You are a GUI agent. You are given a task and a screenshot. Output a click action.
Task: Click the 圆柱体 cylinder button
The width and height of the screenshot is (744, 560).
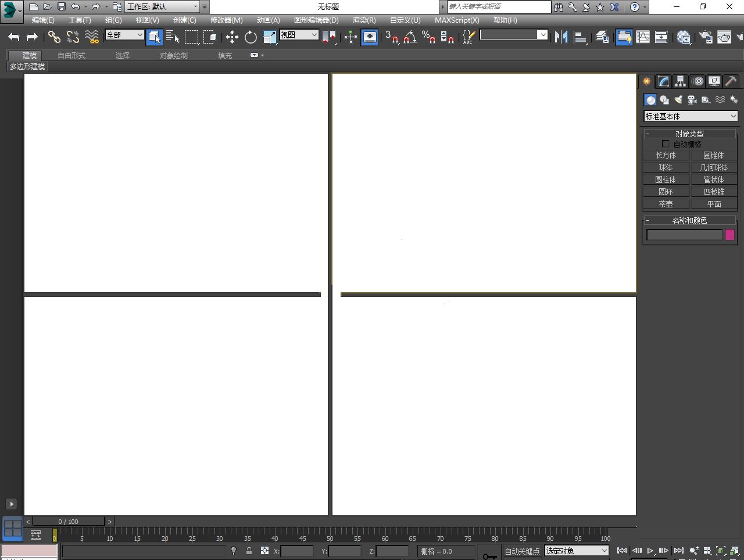[x=666, y=180]
